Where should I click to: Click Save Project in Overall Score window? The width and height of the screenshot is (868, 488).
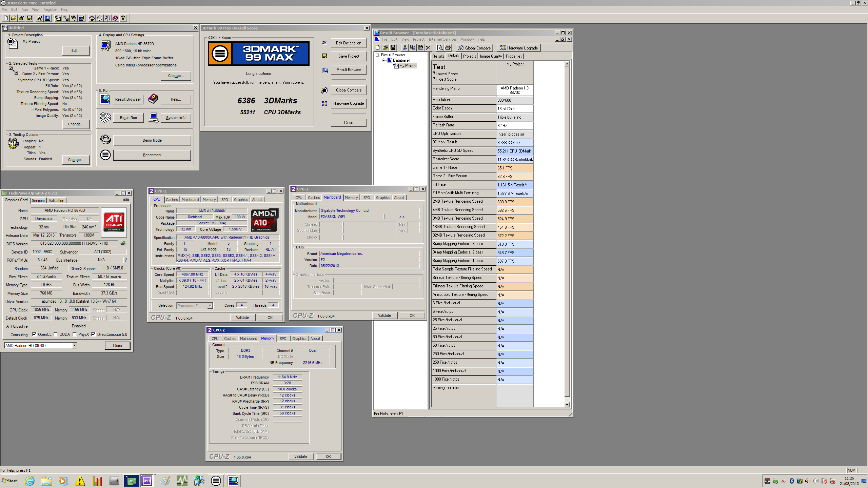coord(349,56)
